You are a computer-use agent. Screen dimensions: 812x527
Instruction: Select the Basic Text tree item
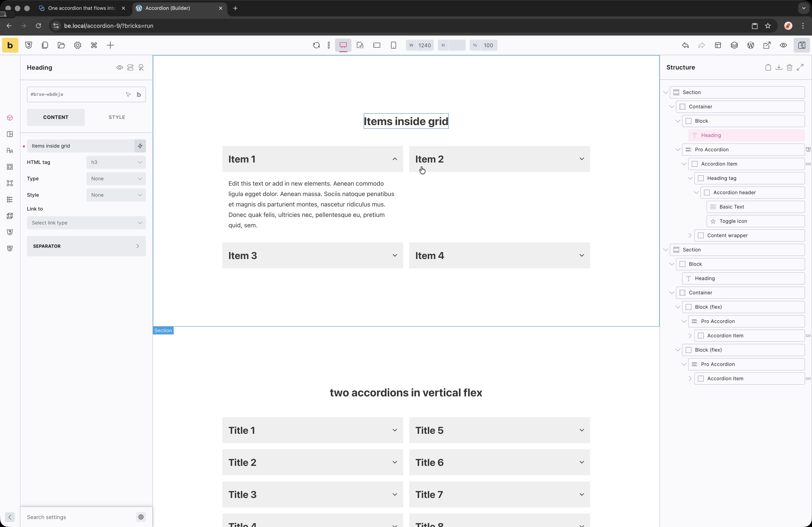point(755,207)
